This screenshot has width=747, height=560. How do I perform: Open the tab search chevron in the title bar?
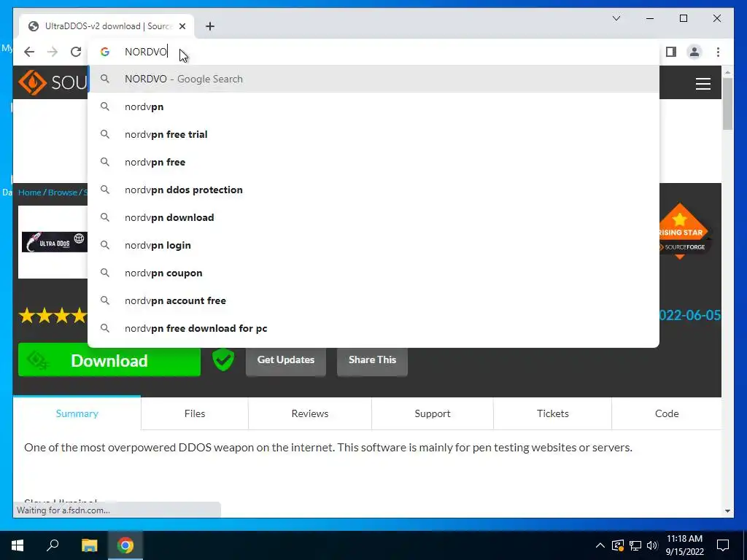(616, 18)
